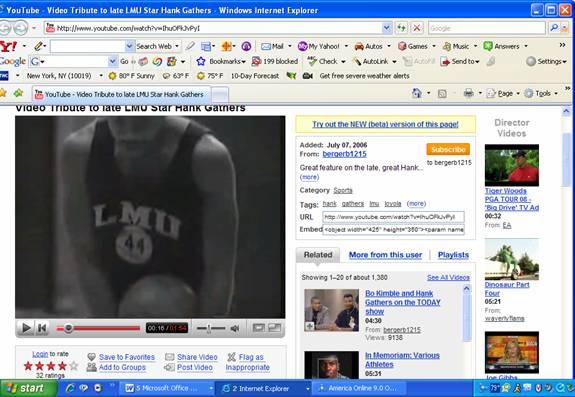
Task: Open the Google toolbar Bookmarks dropdown
Action: tap(221, 61)
